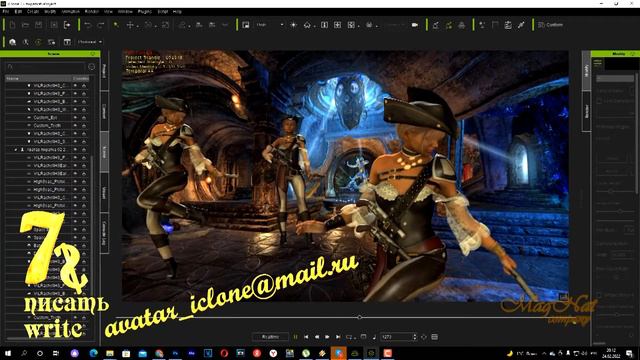Viewport: 640px width, 360px height.
Task: Open the dropdown in the second toolbar row
Action: point(89,42)
